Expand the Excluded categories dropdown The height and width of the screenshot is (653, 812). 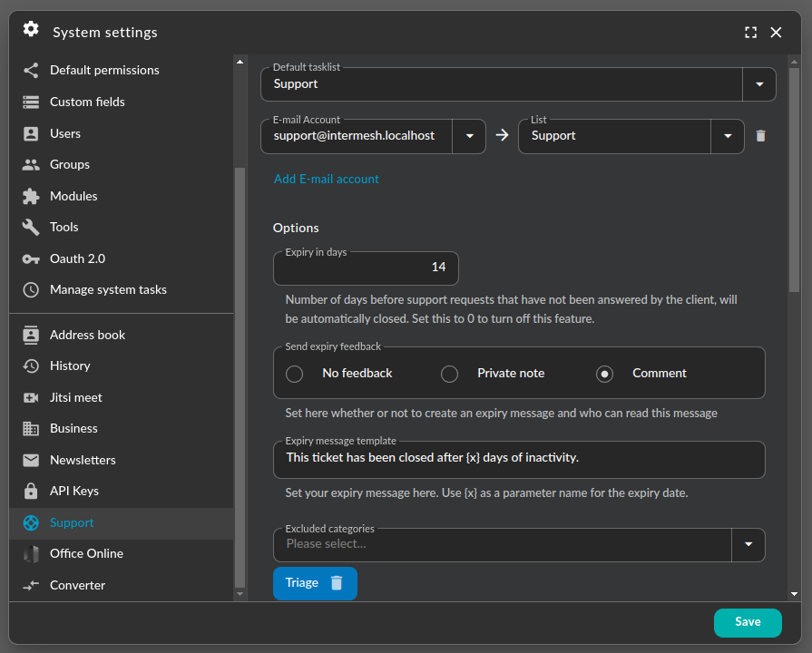pos(748,544)
